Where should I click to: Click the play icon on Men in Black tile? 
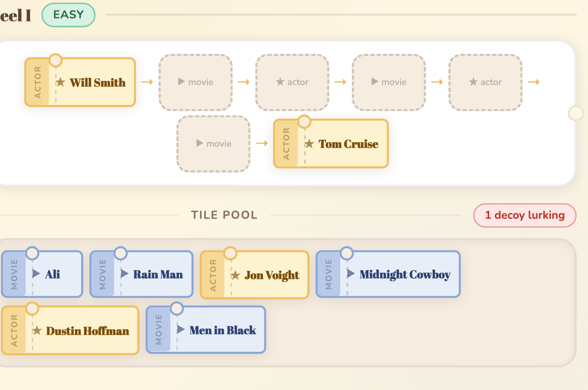(x=181, y=330)
